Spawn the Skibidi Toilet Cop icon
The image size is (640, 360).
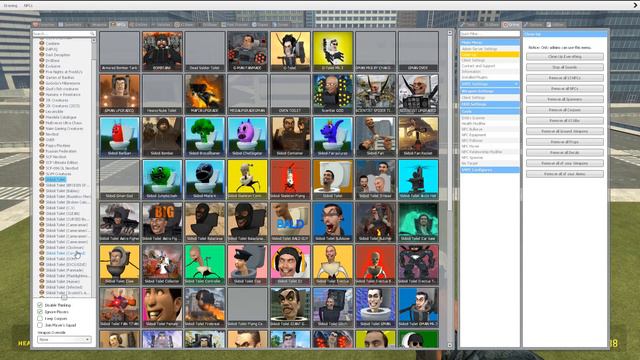click(x=247, y=264)
